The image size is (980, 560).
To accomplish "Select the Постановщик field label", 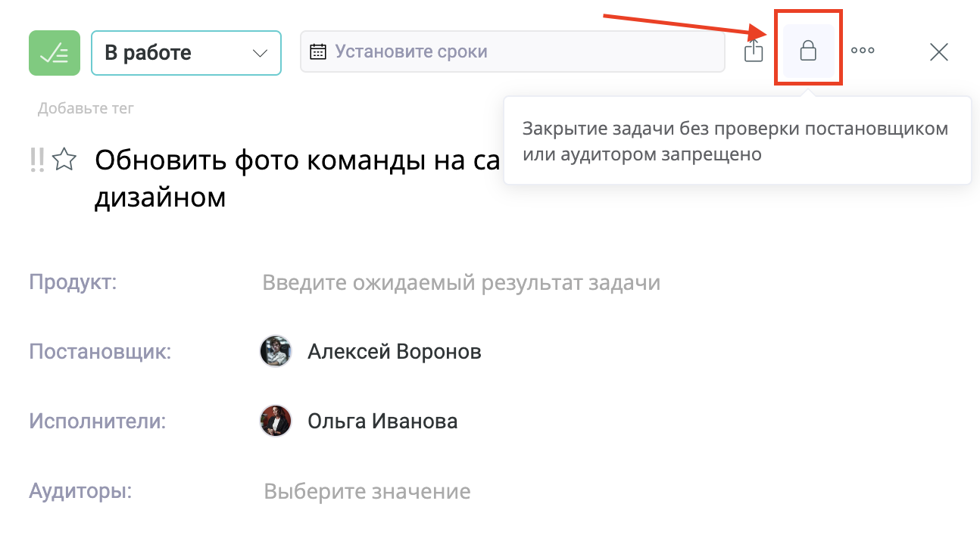I will 99,351.
